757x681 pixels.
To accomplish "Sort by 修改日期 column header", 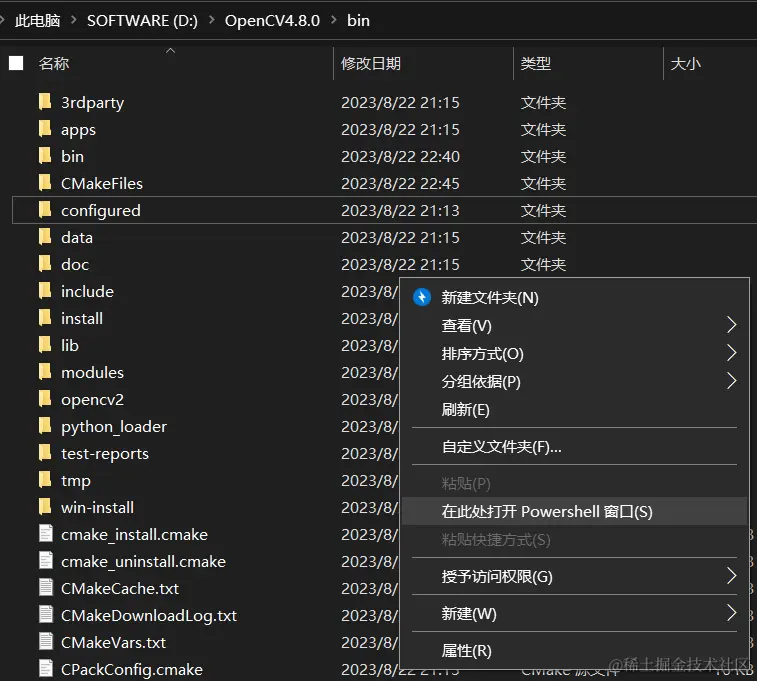I will coord(371,63).
